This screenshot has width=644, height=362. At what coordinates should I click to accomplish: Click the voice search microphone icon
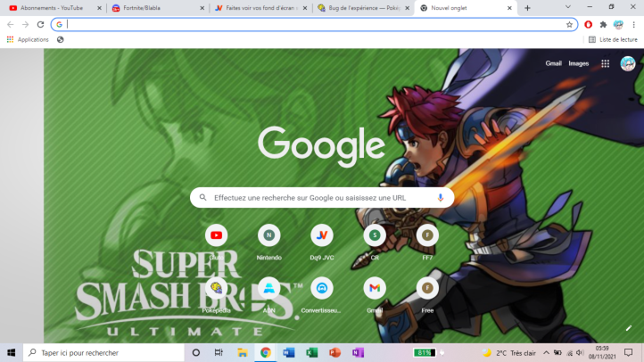point(440,197)
